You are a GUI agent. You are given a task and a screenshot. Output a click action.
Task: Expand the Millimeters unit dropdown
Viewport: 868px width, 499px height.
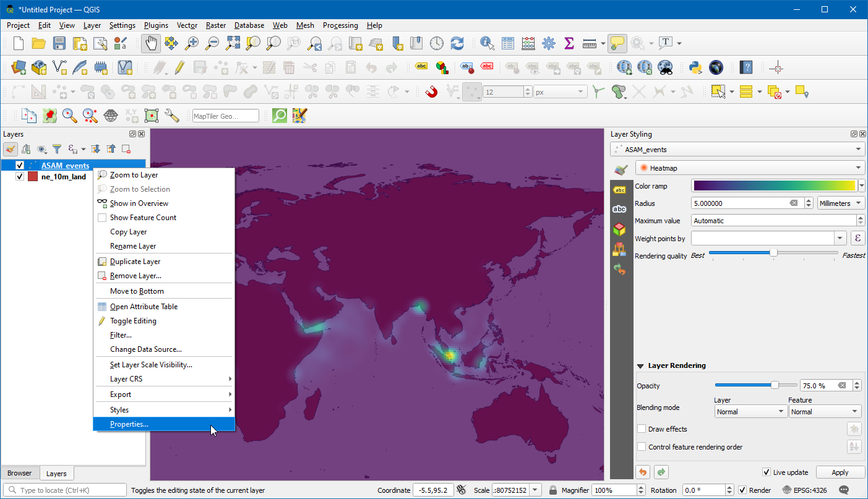pyautogui.click(x=841, y=203)
